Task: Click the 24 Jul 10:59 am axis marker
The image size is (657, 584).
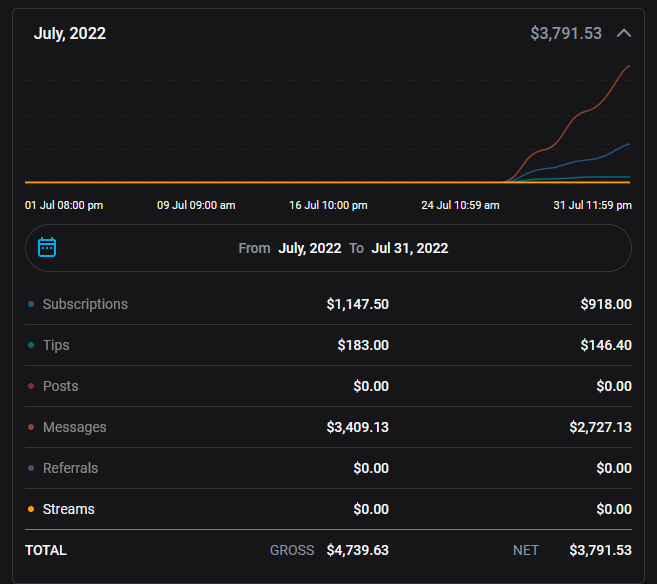Action: click(460, 205)
